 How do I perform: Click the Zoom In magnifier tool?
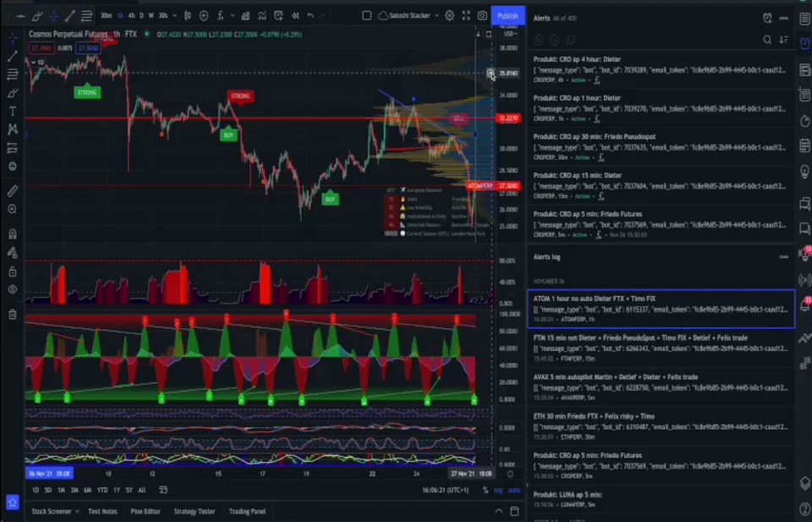point(13,209)
